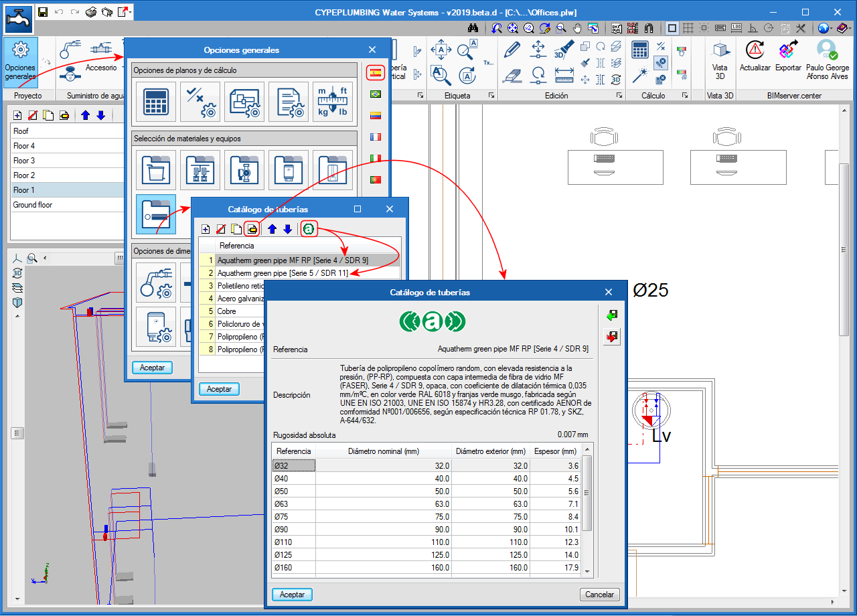
Task: Click the calculator icon in Cálculo group
Action: (x=640, y=50)
